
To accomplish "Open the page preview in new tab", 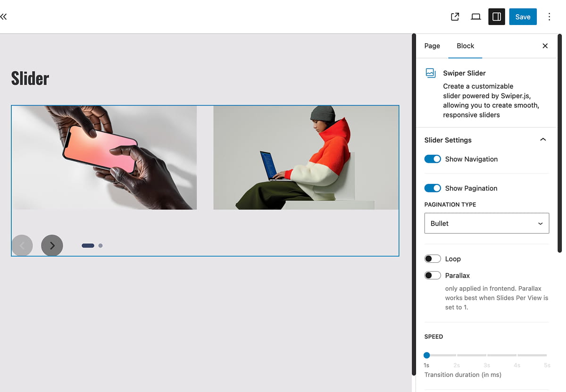I will [455, 17].
